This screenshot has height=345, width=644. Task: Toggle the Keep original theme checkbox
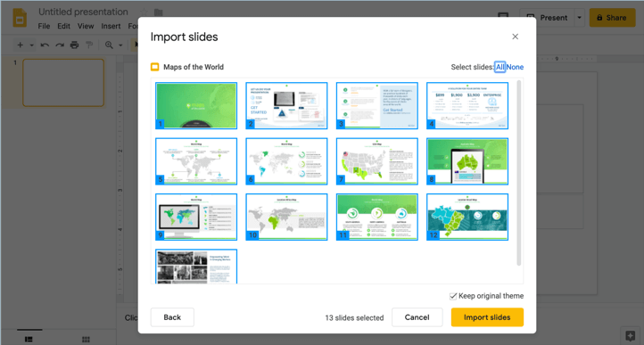(453, 296)
